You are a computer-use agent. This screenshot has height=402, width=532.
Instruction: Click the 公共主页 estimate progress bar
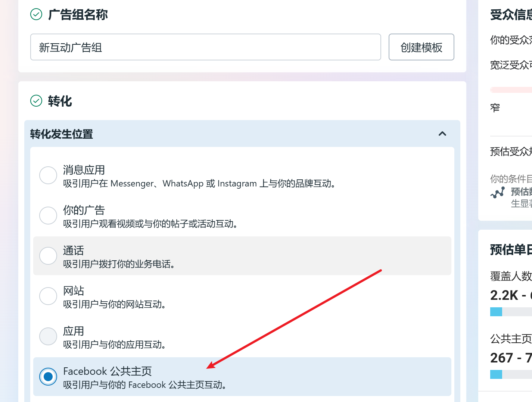(497, 374)
